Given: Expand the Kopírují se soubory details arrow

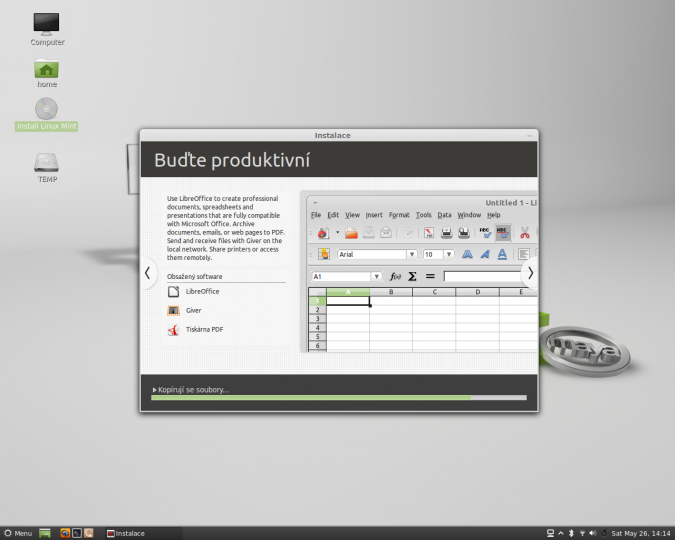Looking at the screenshot, I should tap(155, 390).
